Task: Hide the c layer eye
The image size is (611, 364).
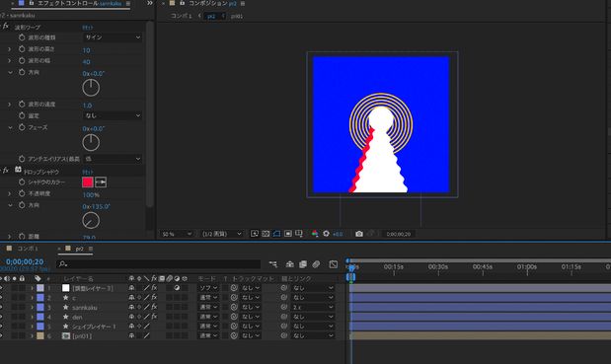Action: click(1, 298)
